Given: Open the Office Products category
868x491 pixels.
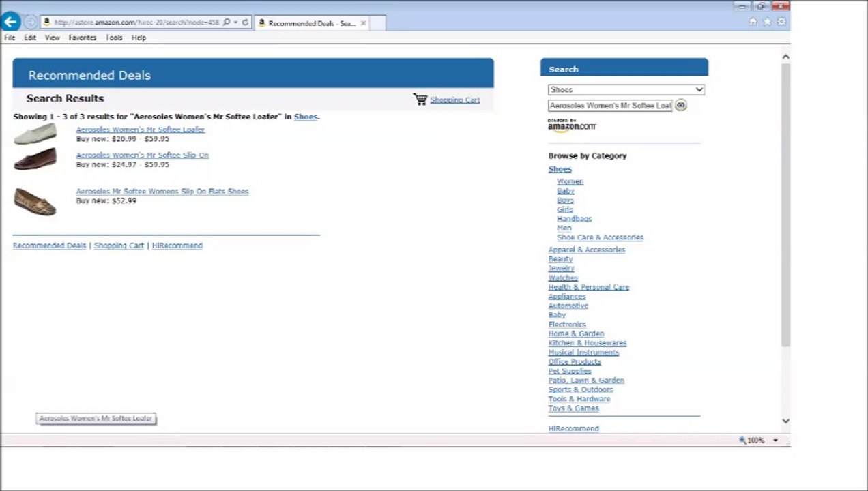Looking at the screenshot, I should point(575,362).
